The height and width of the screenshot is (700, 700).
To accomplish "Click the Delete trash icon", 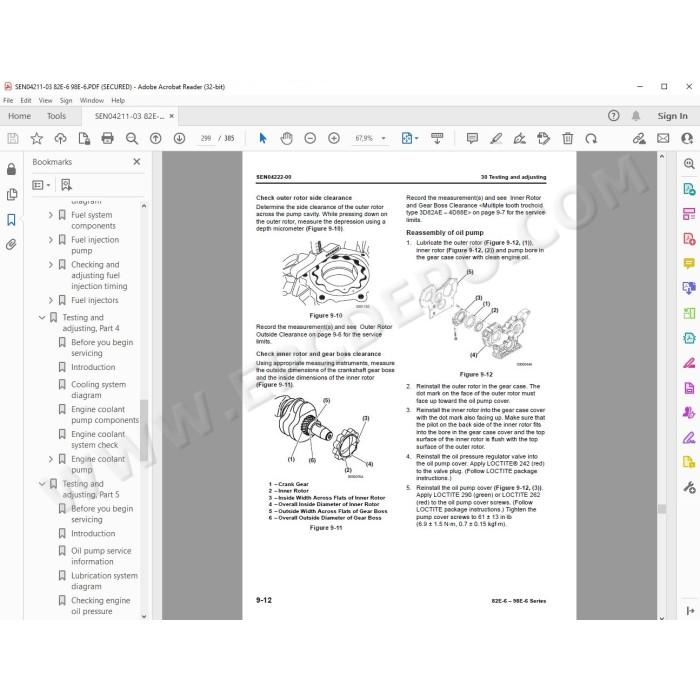I will tap(567, 138).
